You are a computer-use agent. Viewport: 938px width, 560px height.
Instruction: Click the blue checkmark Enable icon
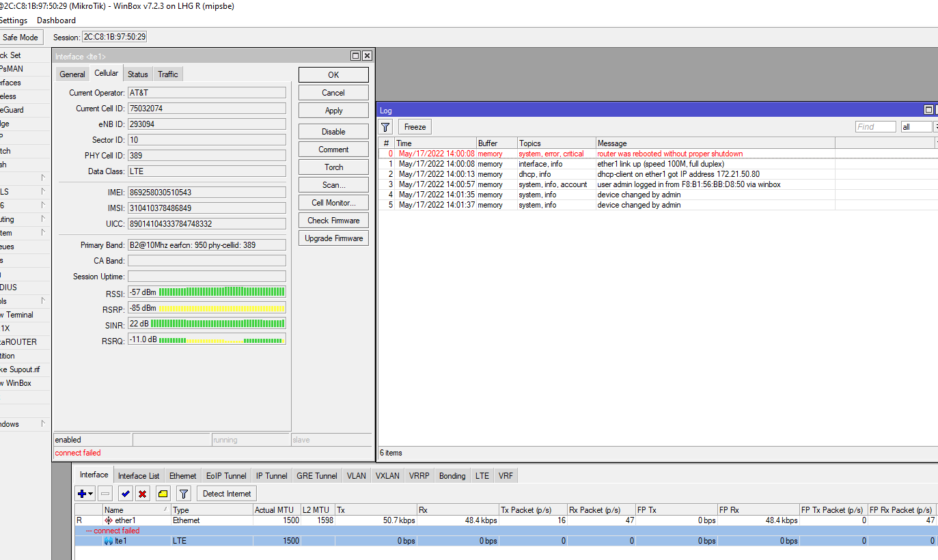[x=126, y=493]
